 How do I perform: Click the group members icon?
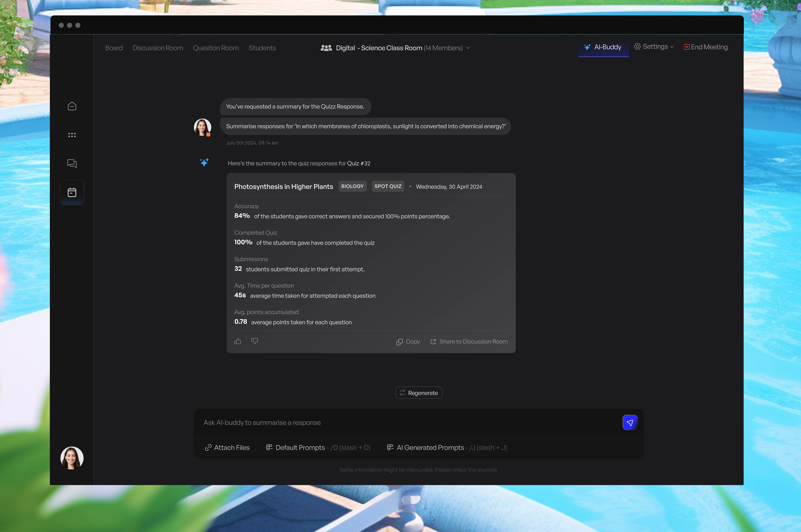(326, 48)
